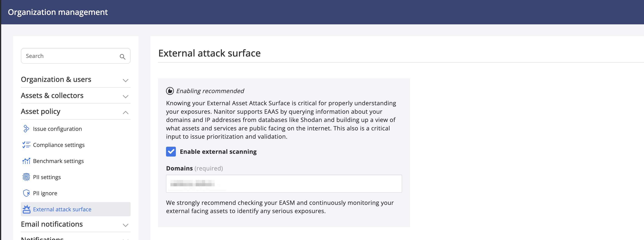Click the Enabling recommended thumb icon
This screenshot has height=240, width=644.
[x=170, y=91]
